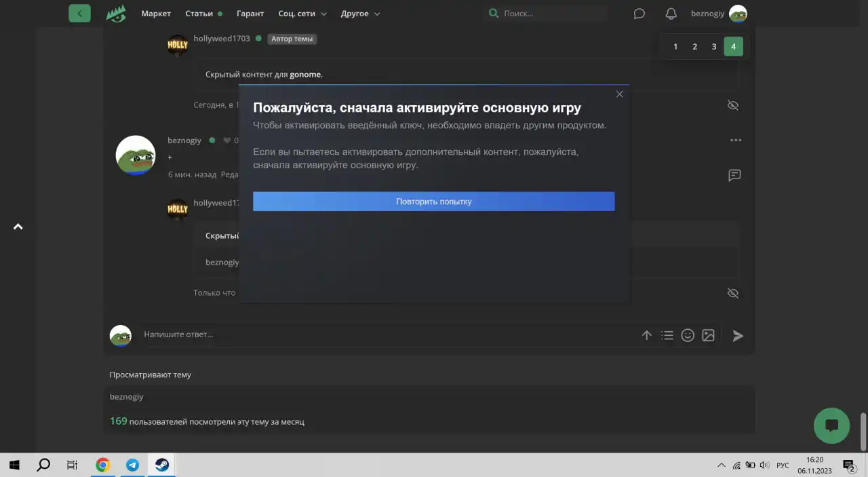Switch to Google Chrome on the taskbar
868x477 pixels.
coord(103,465)
